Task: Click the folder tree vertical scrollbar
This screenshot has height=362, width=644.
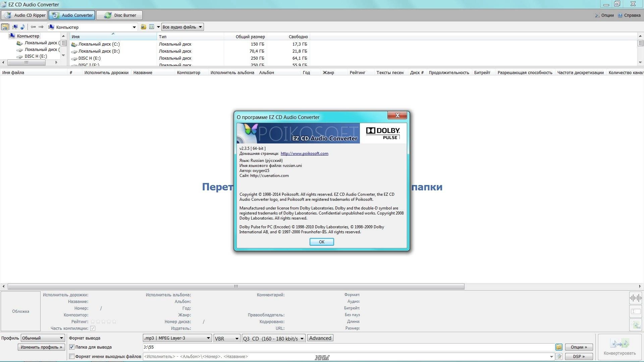Action: [63, 46]
